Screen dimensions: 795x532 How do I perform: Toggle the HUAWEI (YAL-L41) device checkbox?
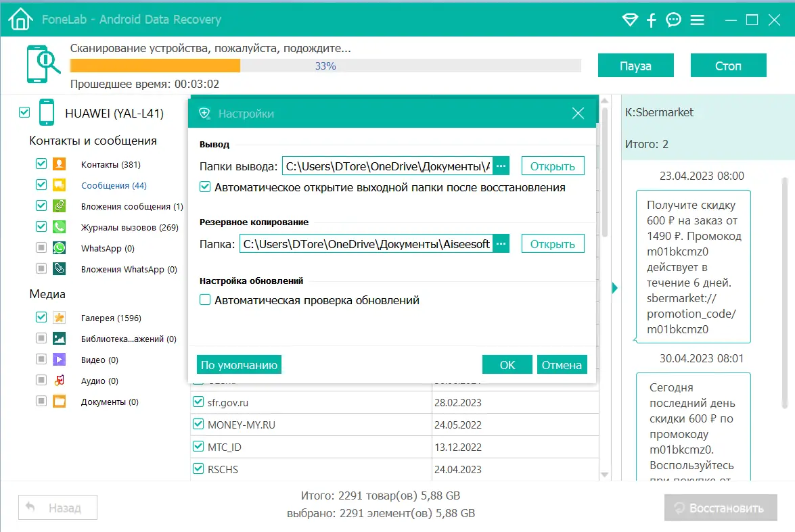pyautogui.click(x=24, y=112)
